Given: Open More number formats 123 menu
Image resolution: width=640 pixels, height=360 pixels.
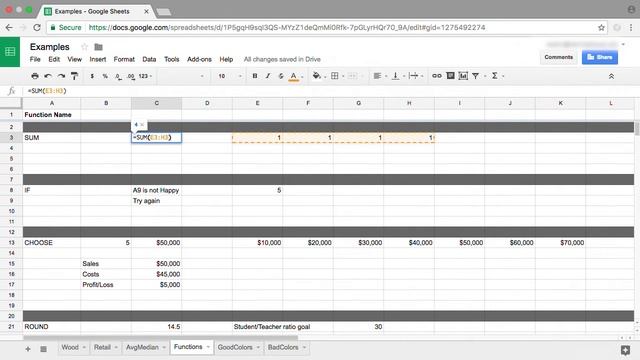Looking at the screenshot, I should point(145,76).
